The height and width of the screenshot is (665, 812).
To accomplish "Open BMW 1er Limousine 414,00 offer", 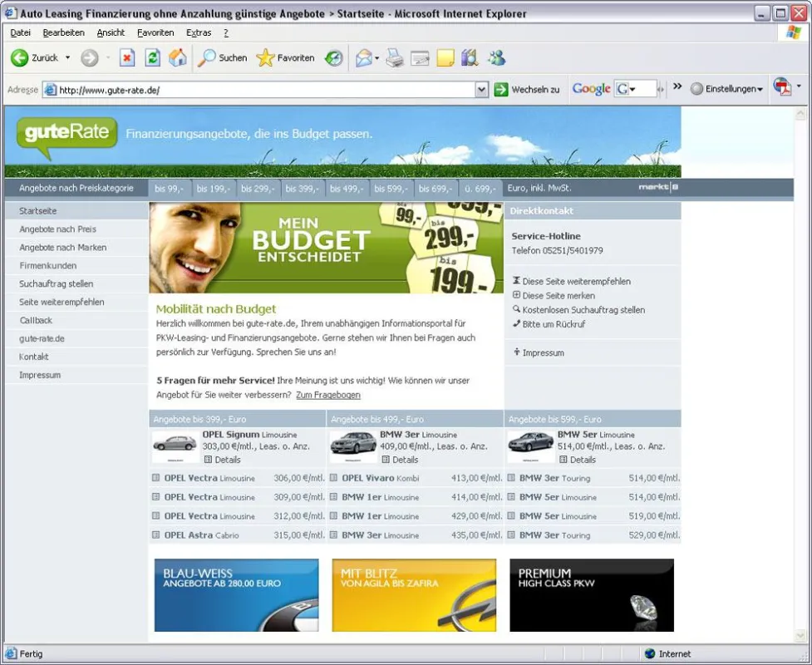I will point(417,497).
